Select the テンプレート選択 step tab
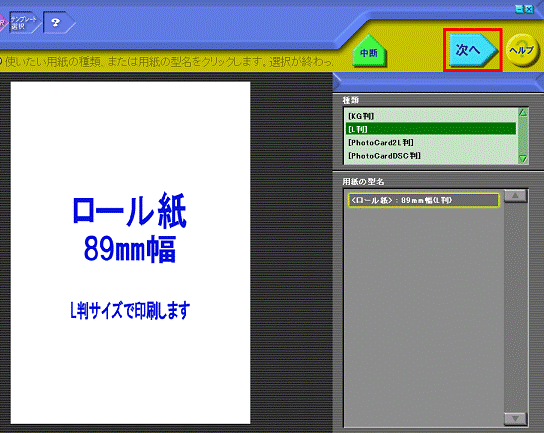Image resolution: width=544 pixels, height=433 pixels. click(24, 22)
